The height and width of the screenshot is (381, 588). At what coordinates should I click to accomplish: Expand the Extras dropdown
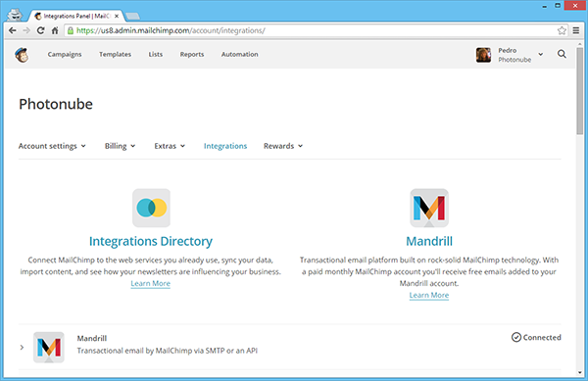(x=170, y=146)
